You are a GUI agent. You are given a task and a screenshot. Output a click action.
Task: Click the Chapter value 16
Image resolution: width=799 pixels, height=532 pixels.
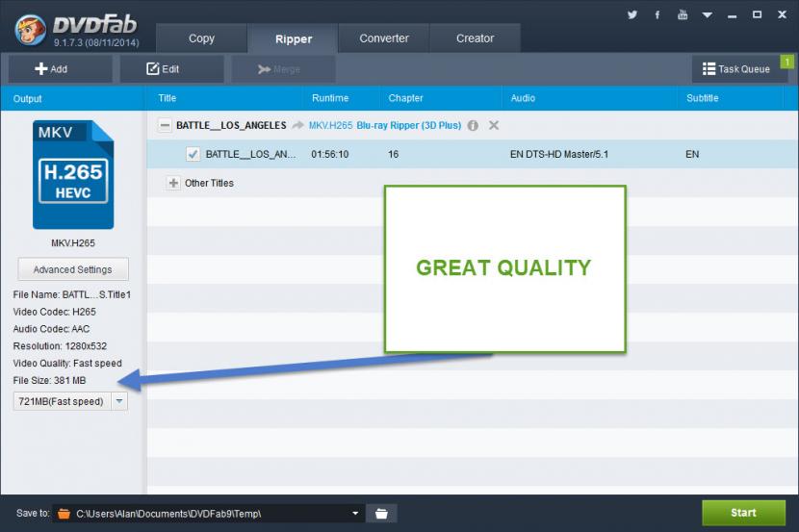tap(393, 154)
